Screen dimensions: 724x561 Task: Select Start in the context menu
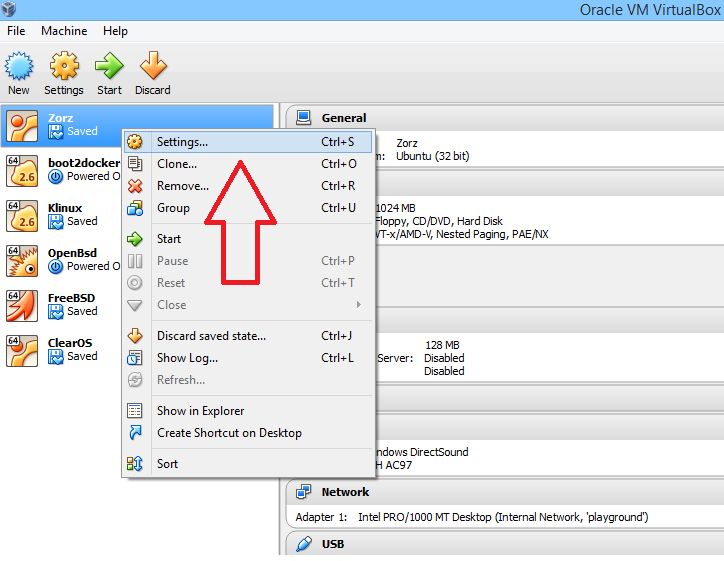248,239
